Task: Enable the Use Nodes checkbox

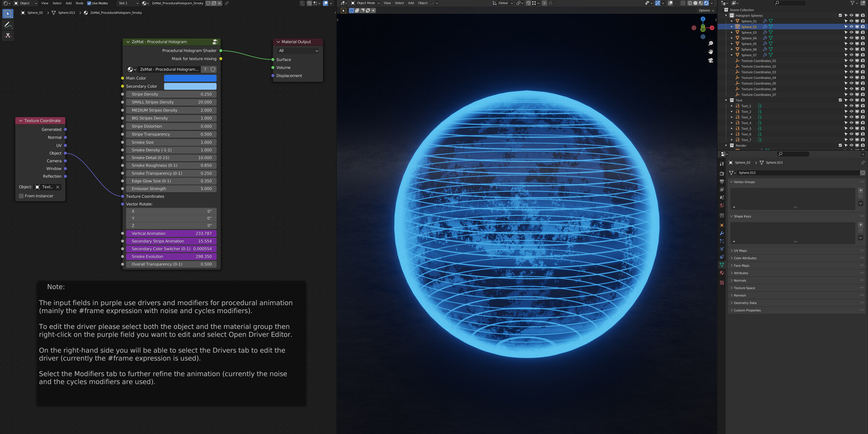Action: 89,3
